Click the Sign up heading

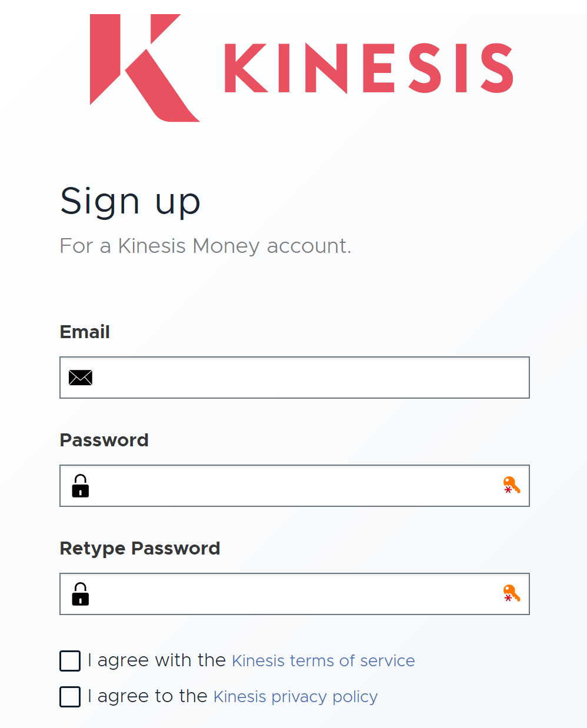tap(131, 202)
